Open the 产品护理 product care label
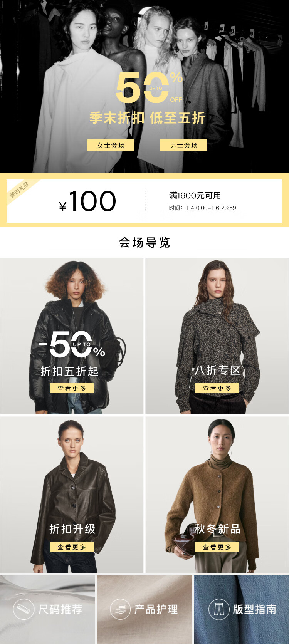 click(x=156, y=609)
